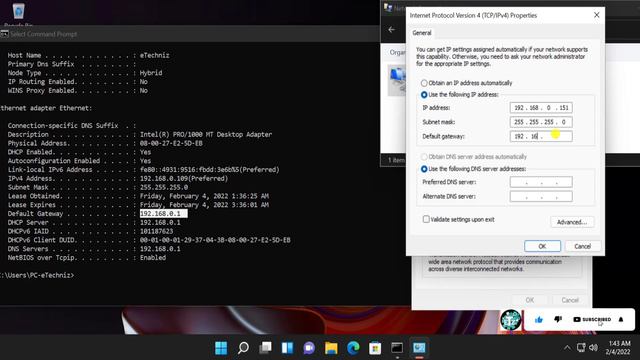
Task: Go back in Network Connections window
Action: point(391,29)
